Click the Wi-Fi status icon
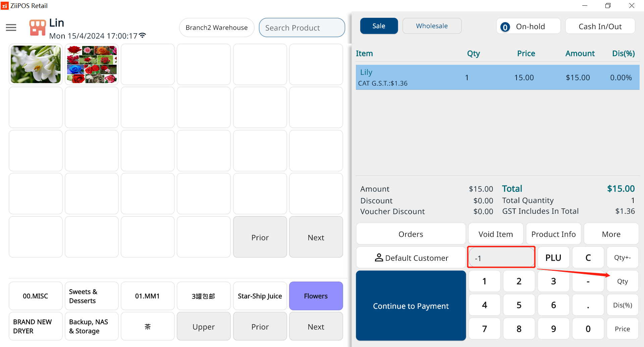This screenshot has height=347, width=644. 143,35
